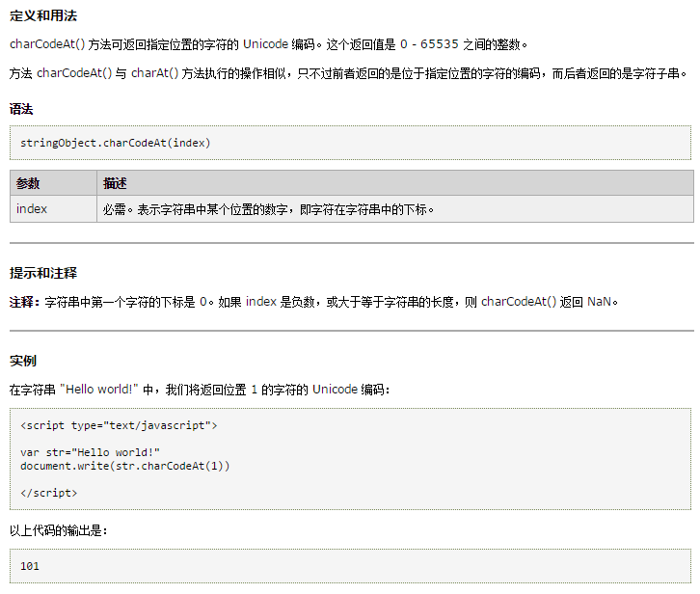Click the var str="Hello world!" code line
Viewport: 700px width, 594px height.
tap(91, 452)
